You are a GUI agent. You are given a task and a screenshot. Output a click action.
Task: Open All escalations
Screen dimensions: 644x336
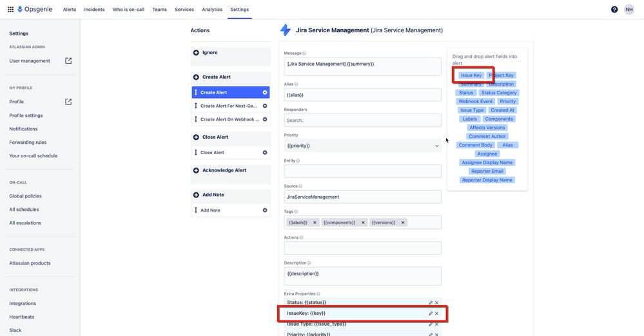click(x=26, y=223)
